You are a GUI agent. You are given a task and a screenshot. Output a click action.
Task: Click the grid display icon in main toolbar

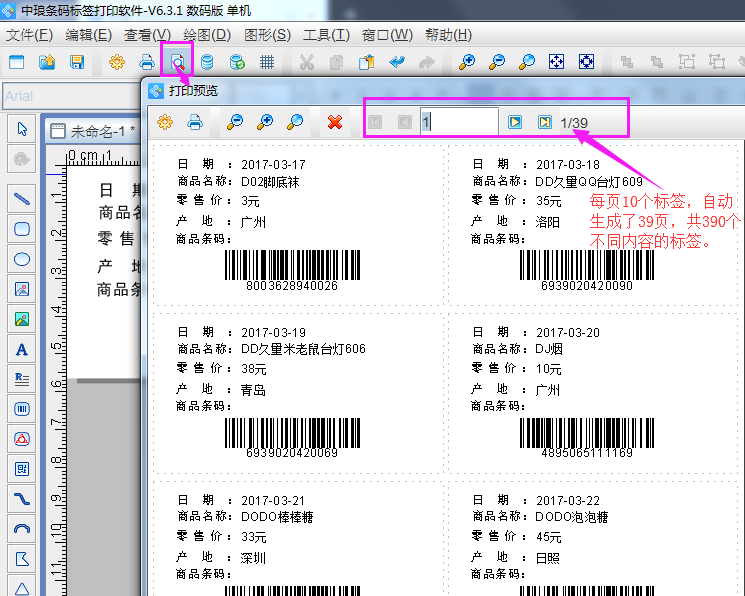[x=267, y=62]
